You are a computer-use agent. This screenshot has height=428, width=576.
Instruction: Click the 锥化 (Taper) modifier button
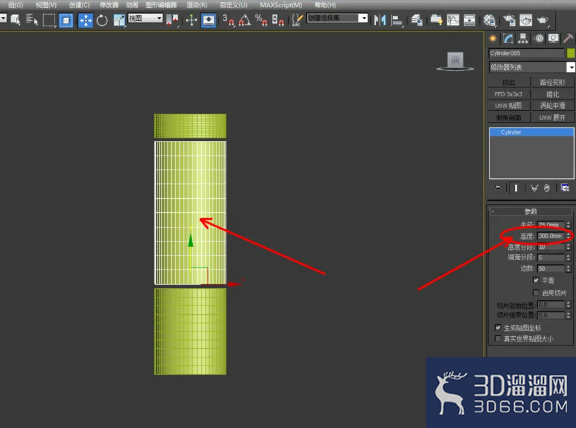point(552,94)
